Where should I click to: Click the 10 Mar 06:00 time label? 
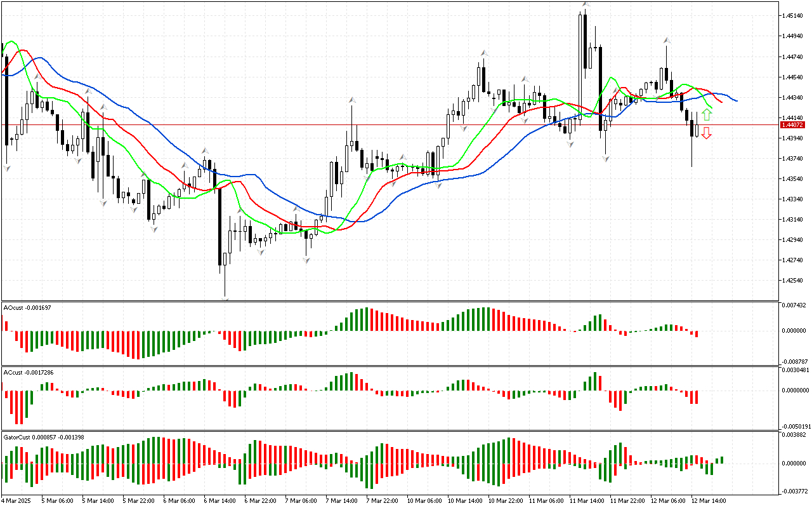tap(424, 500)
